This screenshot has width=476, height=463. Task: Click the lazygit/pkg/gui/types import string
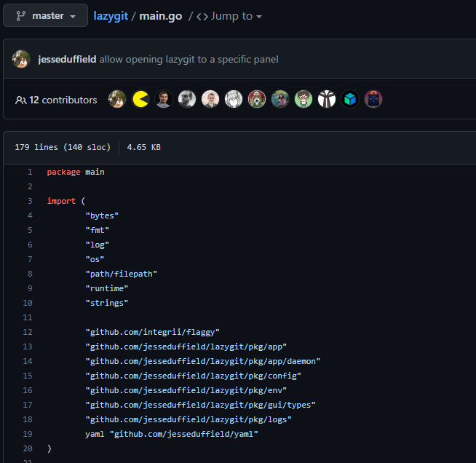click(200, 405)
